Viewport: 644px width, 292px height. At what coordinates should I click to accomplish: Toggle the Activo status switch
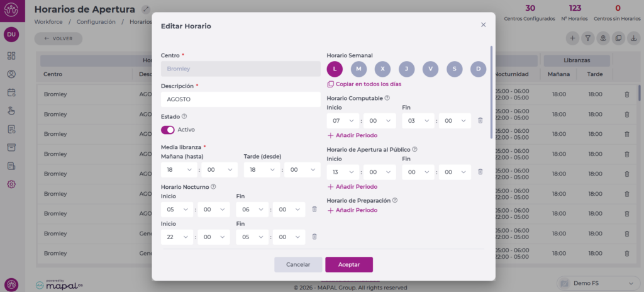pos(168,130)
